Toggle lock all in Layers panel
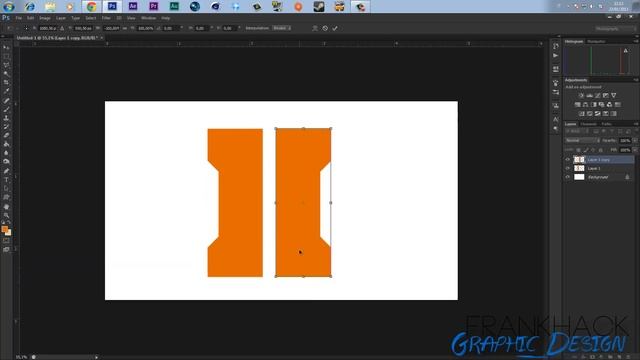Image resolution: width=640 pixels, height=360 pixels. [x=600, y=150]
